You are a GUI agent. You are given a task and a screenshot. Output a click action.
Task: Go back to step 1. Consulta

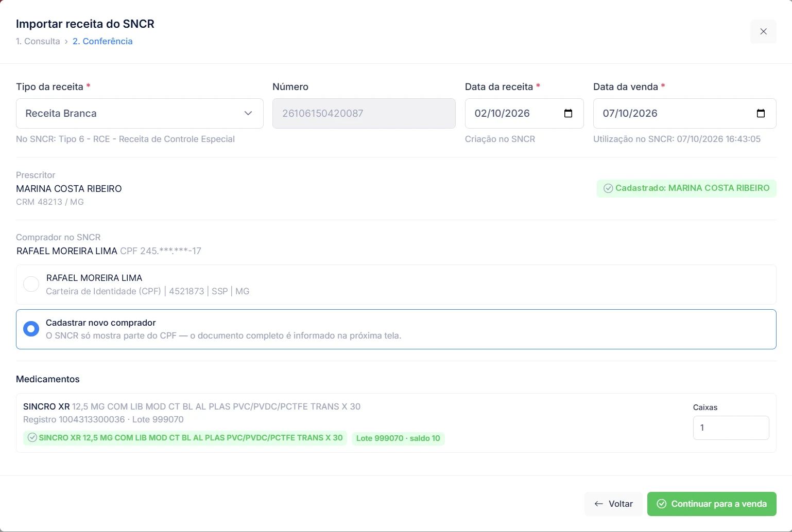(x=38, y=41)
